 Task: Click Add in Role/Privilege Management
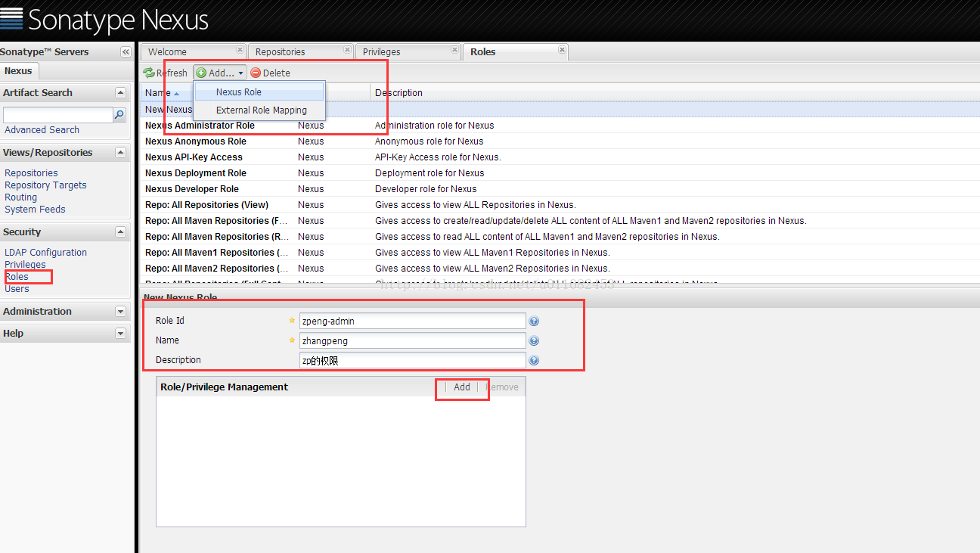coord(462,387)
